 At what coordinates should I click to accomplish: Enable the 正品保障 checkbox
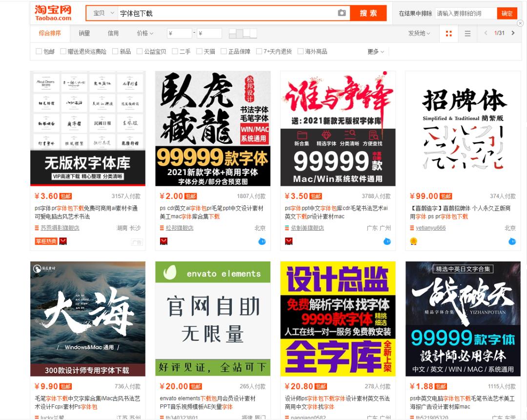pos(223,51)
